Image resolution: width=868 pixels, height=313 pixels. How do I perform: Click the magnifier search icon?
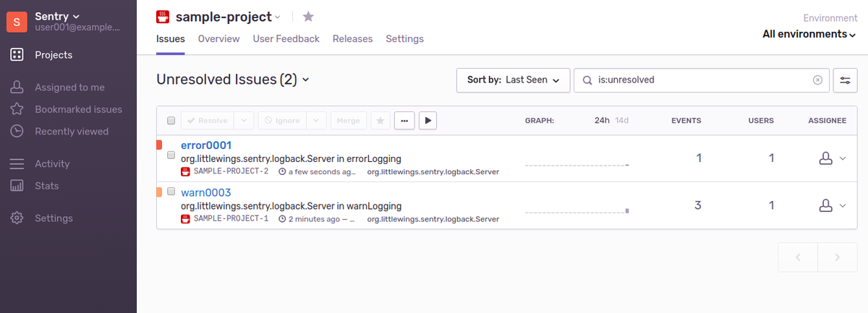587,80
